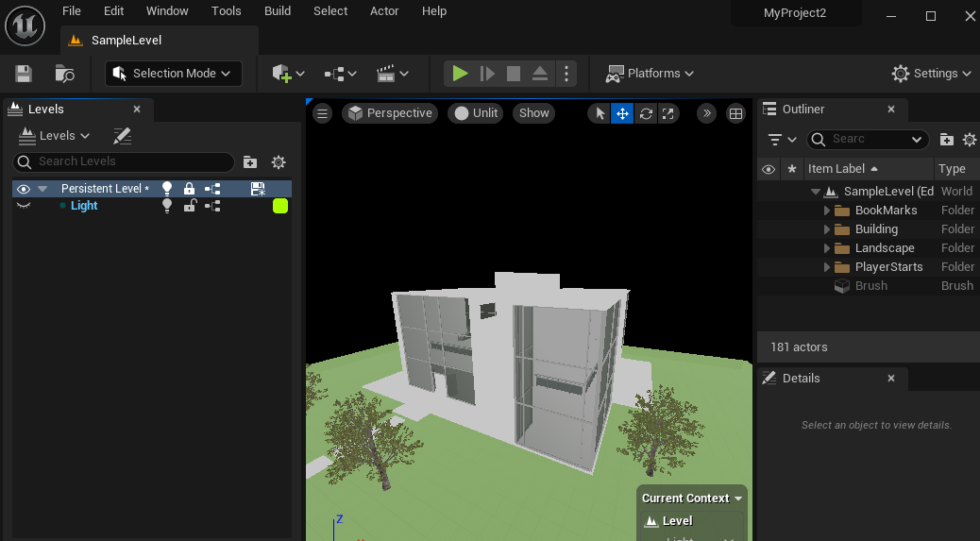
Task: Open the Selection Mode dropdown
Action: pos(173,74)
